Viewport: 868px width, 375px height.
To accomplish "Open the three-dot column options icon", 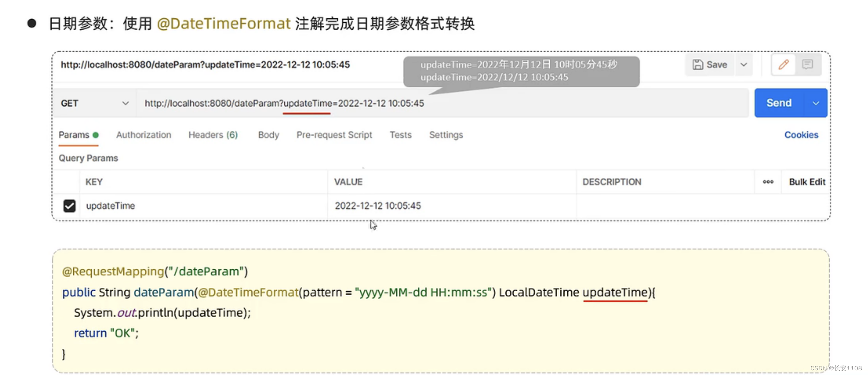I will coord(768,182).
